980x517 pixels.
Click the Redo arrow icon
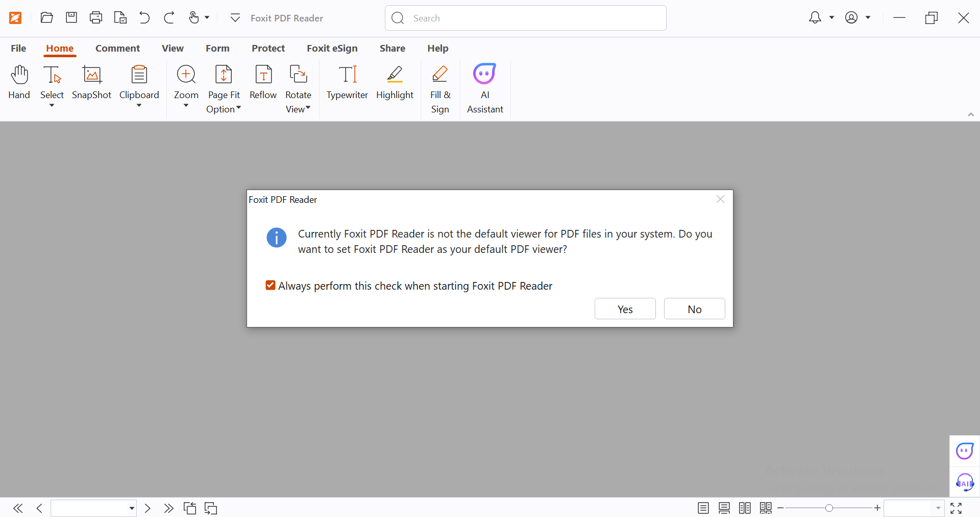[x=169, y=18]
